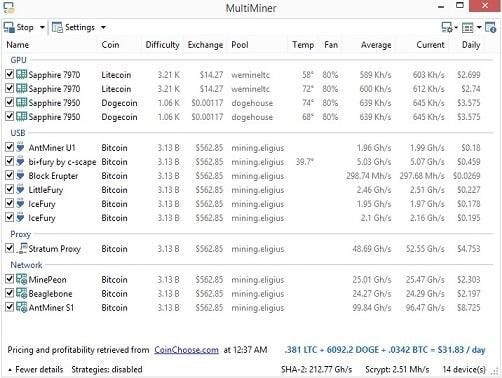The width and height of the screenshot is (502, 378).
Task: Uncheck Sapphire 7970 running at 58°
Action: pyautogui.click(x=10, y=74)
